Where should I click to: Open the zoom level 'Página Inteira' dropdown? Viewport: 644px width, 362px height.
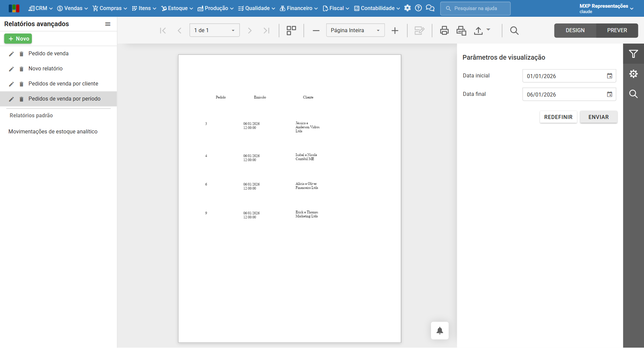(x=355, y=30)
